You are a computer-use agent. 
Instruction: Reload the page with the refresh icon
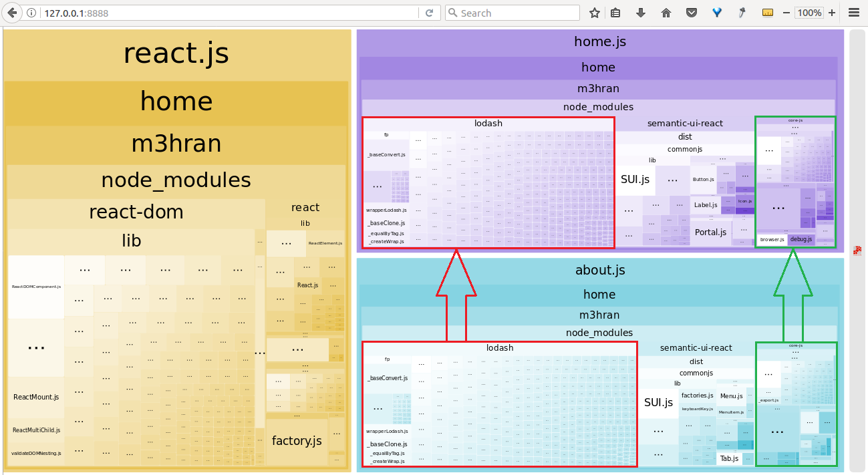429,13
